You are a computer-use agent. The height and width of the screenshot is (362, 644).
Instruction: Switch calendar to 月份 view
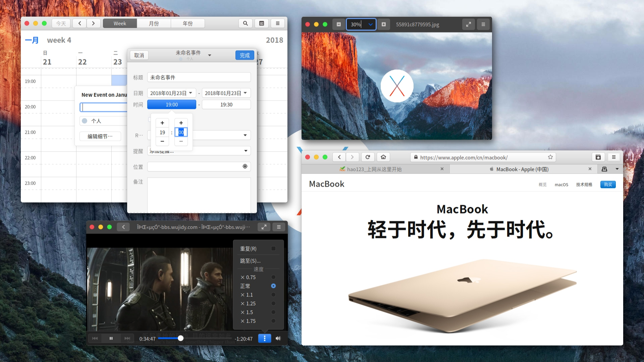[x=154, y=23]
